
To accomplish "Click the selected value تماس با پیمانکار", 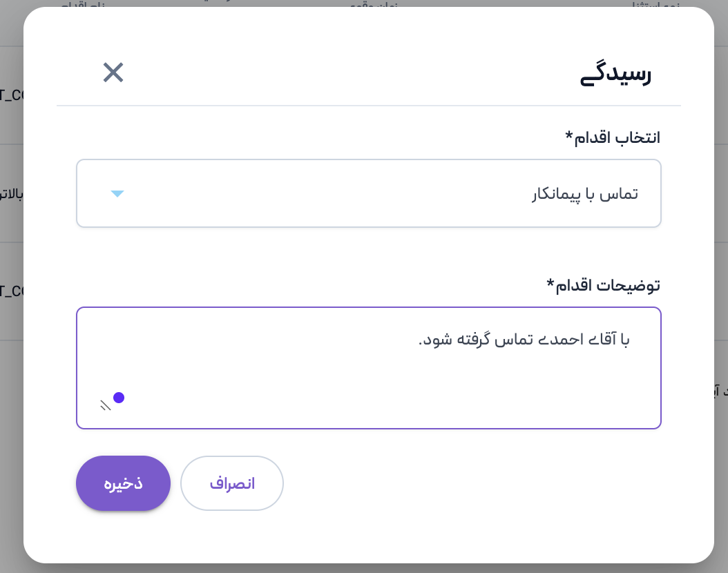I will point(584,194).
